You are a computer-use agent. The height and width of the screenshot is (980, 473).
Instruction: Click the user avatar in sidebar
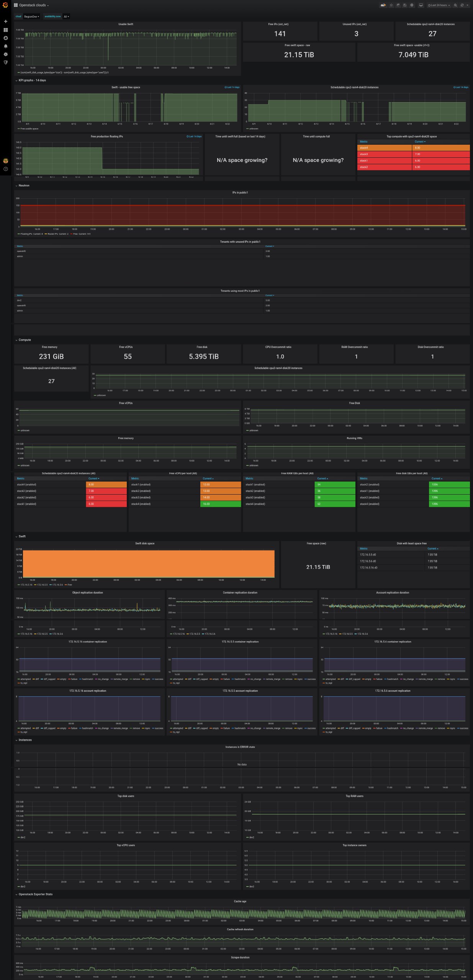pos(5,161)
